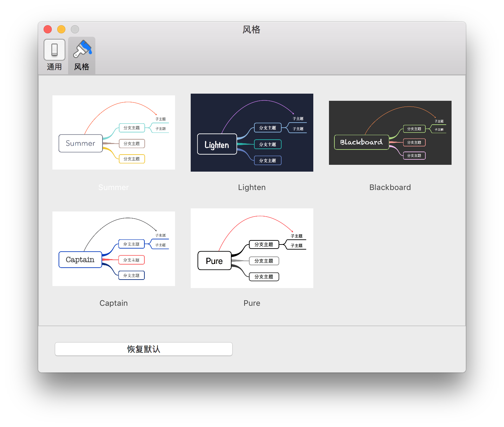Click the highlighted Summer caption
504x427 pixels.
tap(114, 187)
